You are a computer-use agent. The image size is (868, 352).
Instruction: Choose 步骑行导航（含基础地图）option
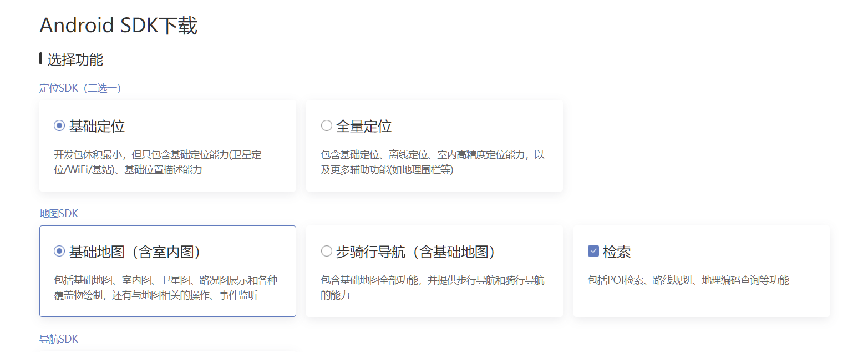tap(327, 251)
